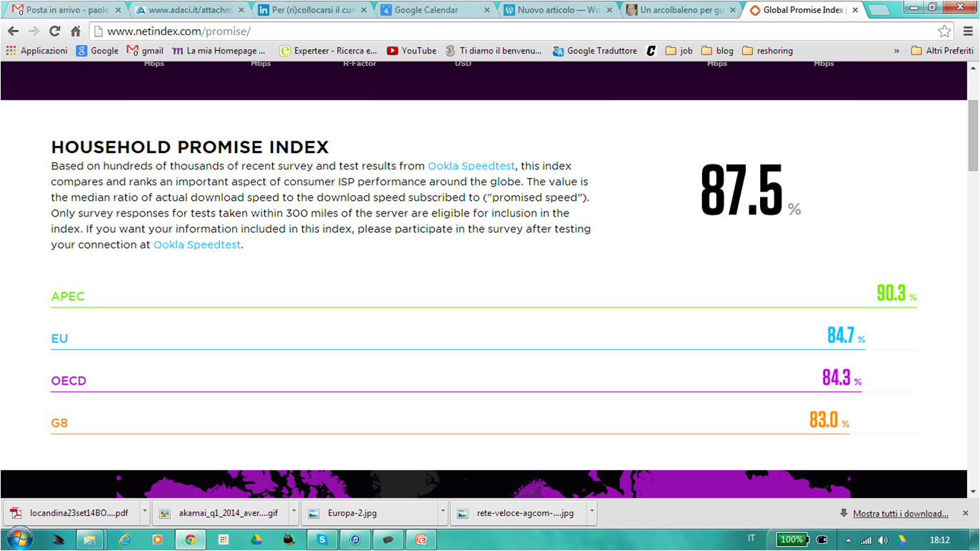The height and width of the screenshot is (551, 980).
Task: Switch to the Google Calendar tab
Action: (434, 10)
